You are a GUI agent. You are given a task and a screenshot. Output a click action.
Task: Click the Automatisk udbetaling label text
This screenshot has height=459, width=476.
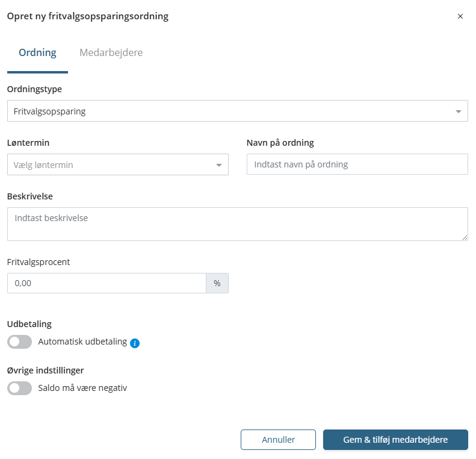coord(82,342)
